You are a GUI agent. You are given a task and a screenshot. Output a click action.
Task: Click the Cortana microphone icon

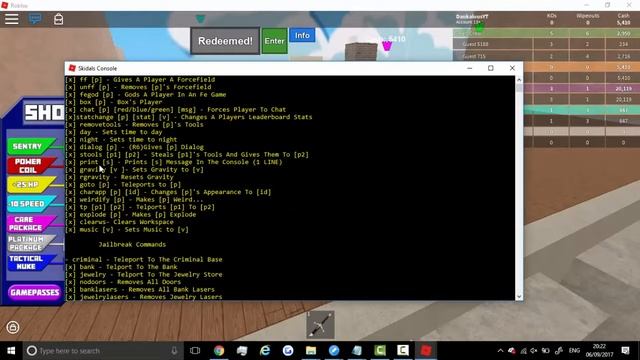[x=174, y=351]
